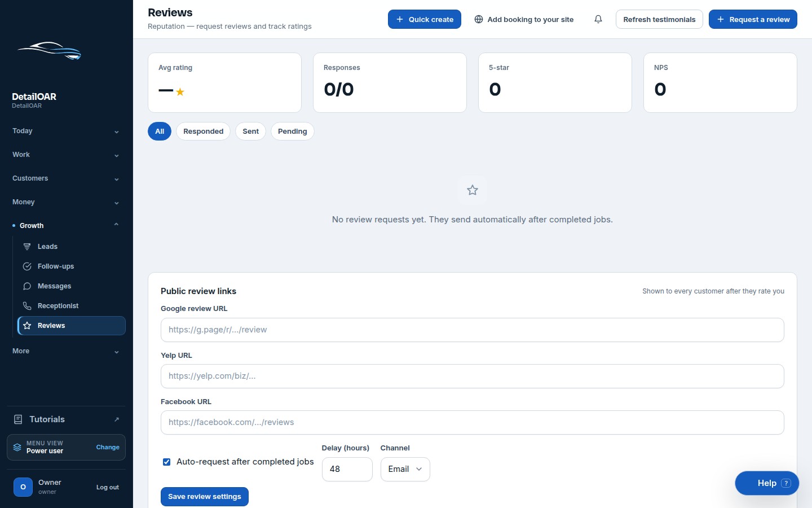Open the Help button
Viewport: 812px width, 508px height.
click(x=767, y=483)
